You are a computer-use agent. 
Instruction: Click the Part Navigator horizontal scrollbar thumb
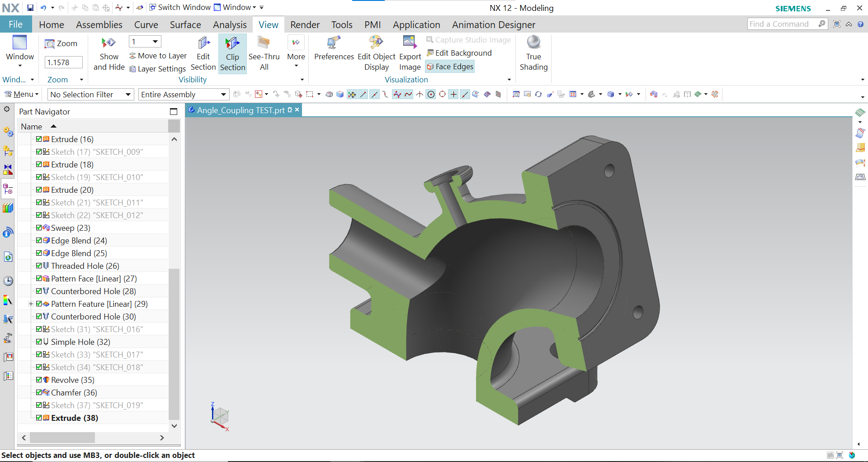click(x=62, y=438)
